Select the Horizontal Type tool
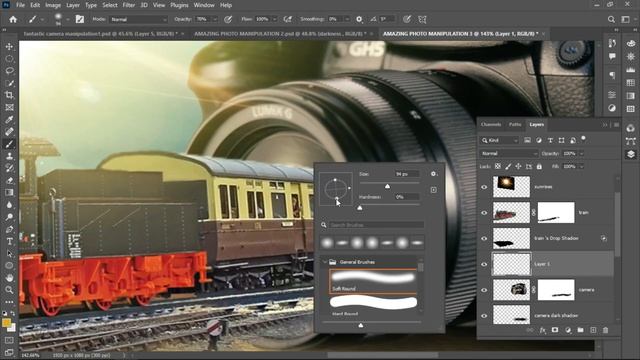Screen dimensions: 640x360 pyautogui.click(x=9, y=241)
